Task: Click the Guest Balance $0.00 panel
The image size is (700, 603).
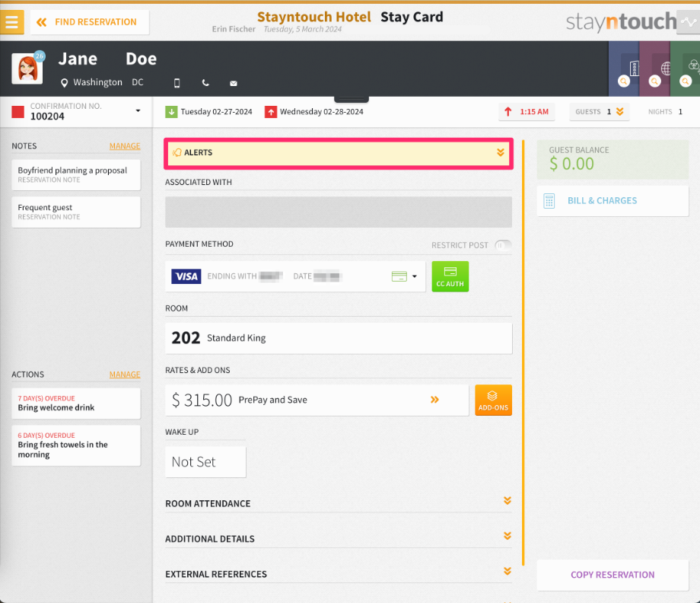Action: click(612, 159)
